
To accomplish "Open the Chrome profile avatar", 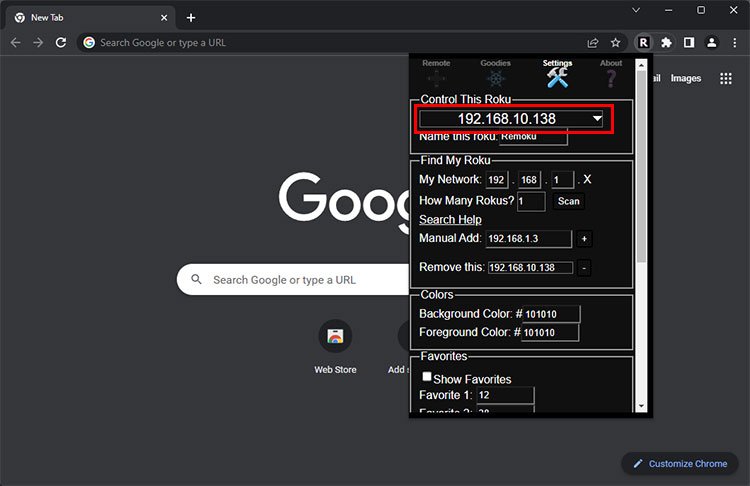I will pyautogui.click(x=712, y=43).
